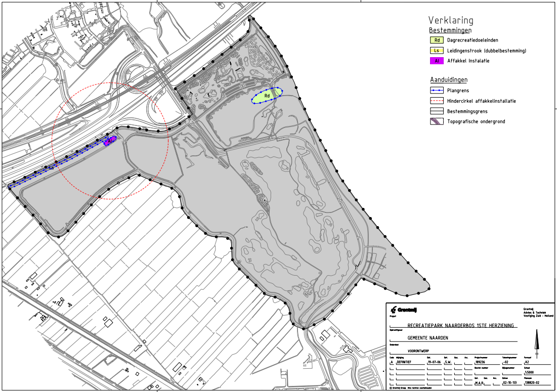Screen dimensions: 557x392
Task: Click the 'GEMEENTE NAARDEN' client name
Action: tap(427, 338)
